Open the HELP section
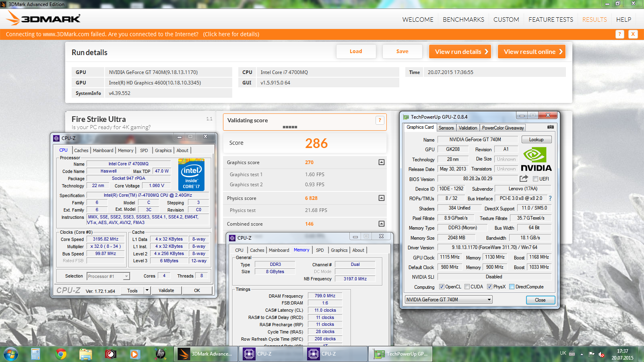The height and width of the screenshot is (362, 644). pyautogui.click(x=623, y=19)
